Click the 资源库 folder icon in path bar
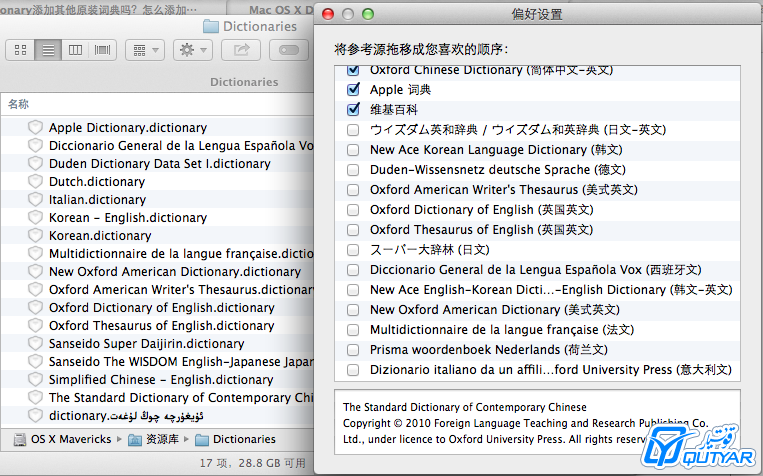 (x=135, y=439)
